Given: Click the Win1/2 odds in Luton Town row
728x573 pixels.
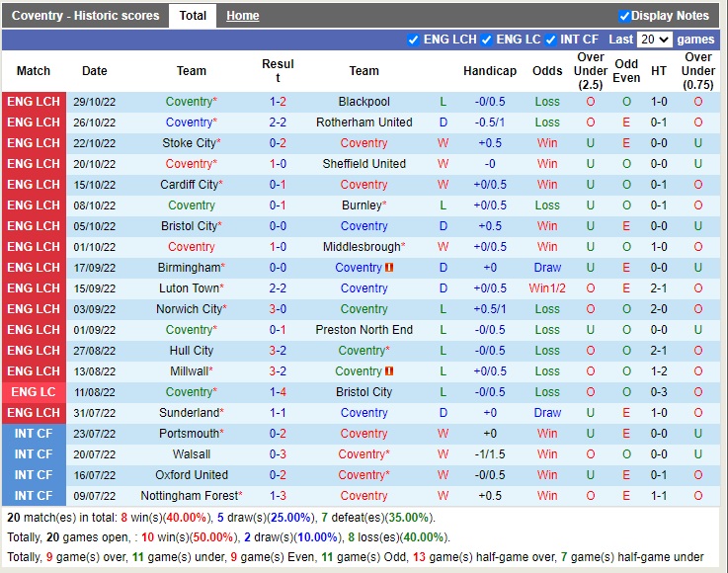Looking at the screenshot, I should coord(547,288).
